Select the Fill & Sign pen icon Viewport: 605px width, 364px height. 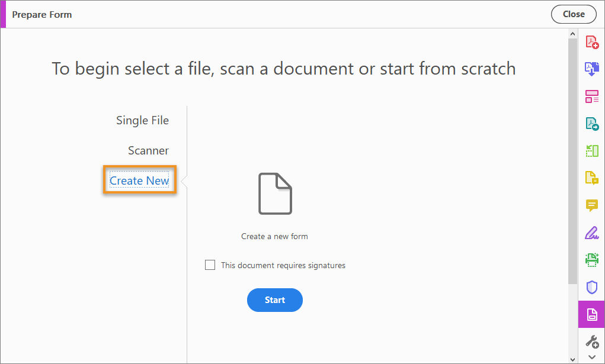[591, 233]
